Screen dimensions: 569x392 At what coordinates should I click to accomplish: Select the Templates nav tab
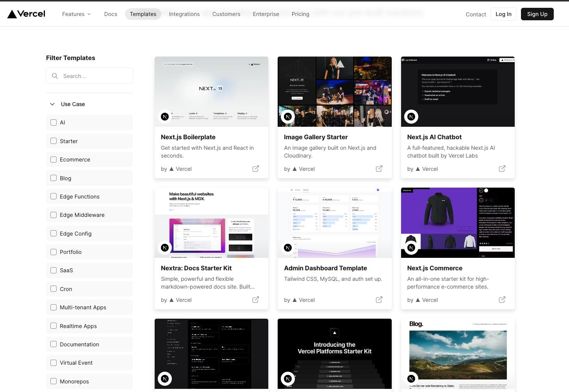pos(143,14)
